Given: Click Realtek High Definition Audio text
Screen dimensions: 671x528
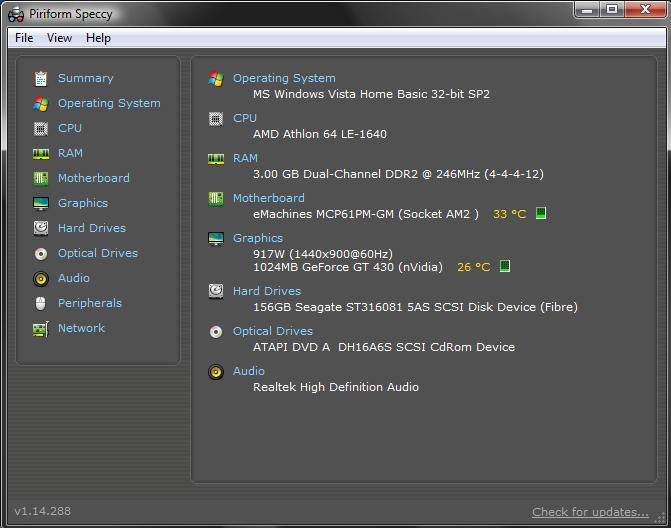Looking at the screenshot, I should point(336,387).
